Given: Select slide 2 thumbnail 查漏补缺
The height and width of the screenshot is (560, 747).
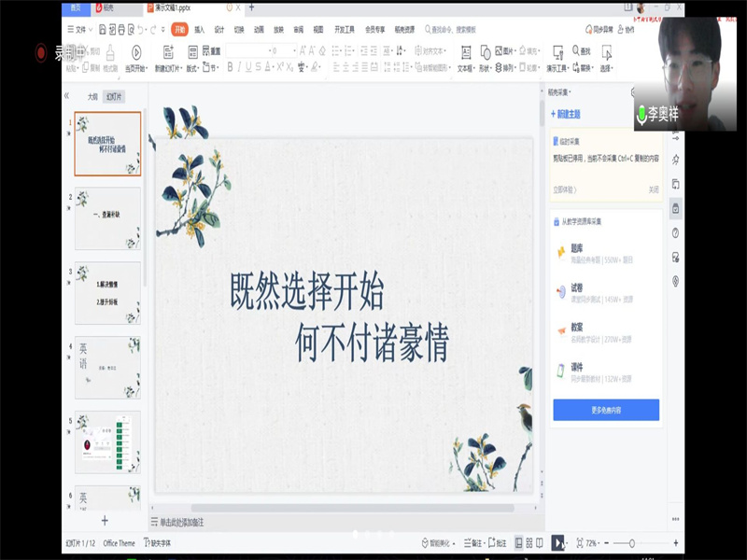Looking at the screenshot, I should click(107, 217).
